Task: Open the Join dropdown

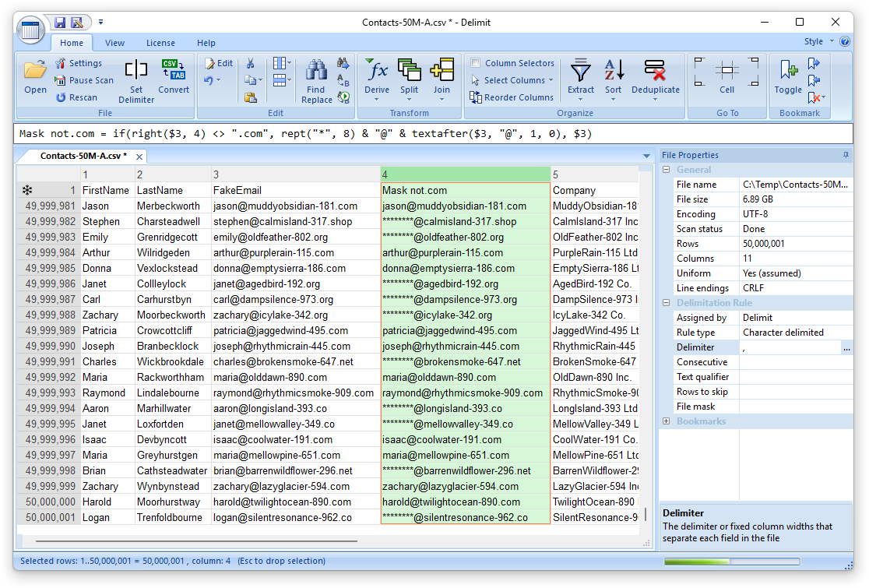Action: (x=442, y=100)
